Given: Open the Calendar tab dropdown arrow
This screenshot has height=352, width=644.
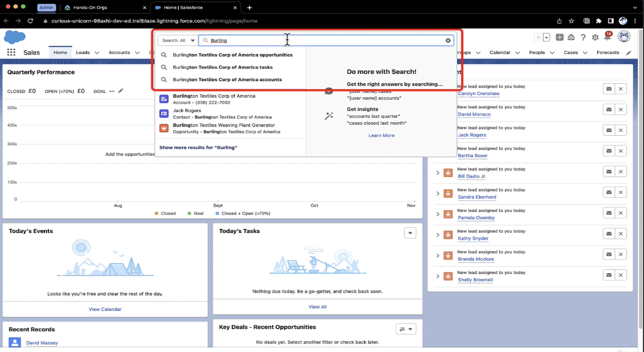Looking at the screenshot, I should [x=518, y=53].
